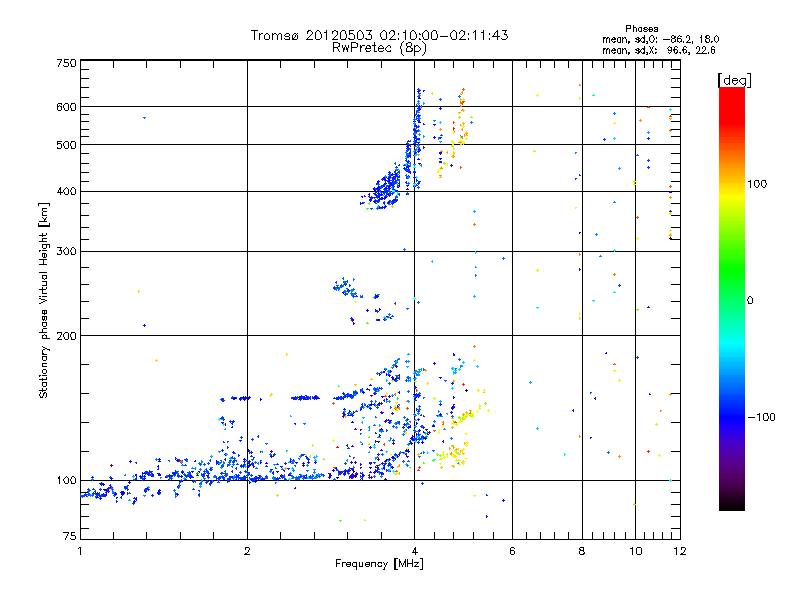Click the x-axis tick label '6'

(512, 551)
